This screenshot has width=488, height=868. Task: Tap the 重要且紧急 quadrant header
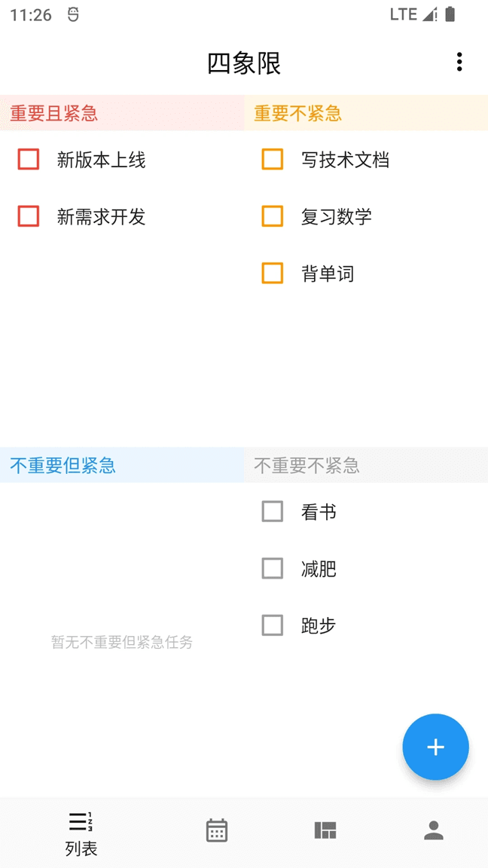point(51,113)
